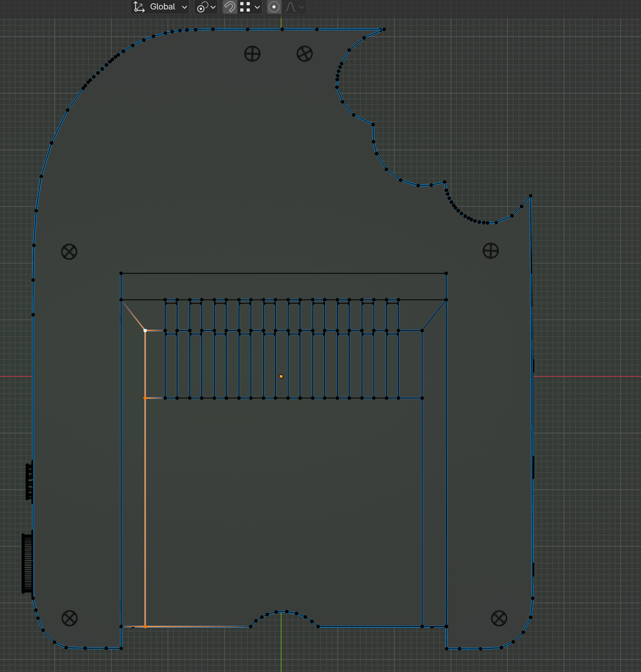The width and height of the screenshot is (641, 672).
Task: Select the active white vertex
Action: 146,330
